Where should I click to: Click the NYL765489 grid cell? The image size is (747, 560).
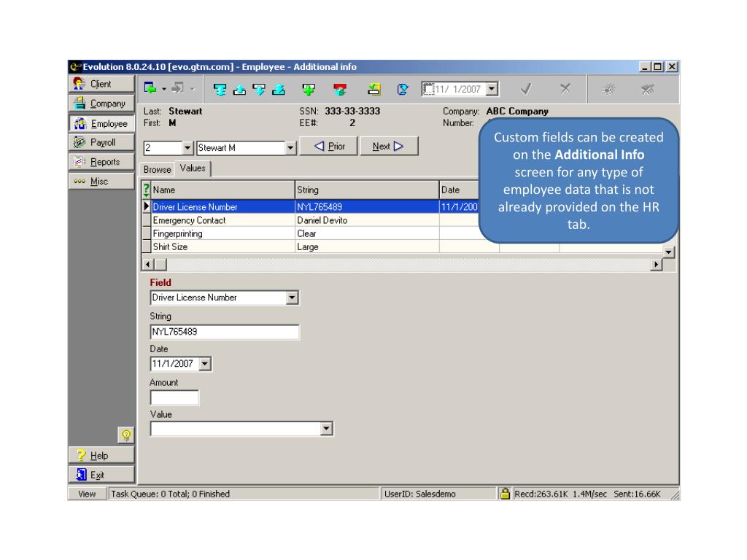tap(367, 206)
